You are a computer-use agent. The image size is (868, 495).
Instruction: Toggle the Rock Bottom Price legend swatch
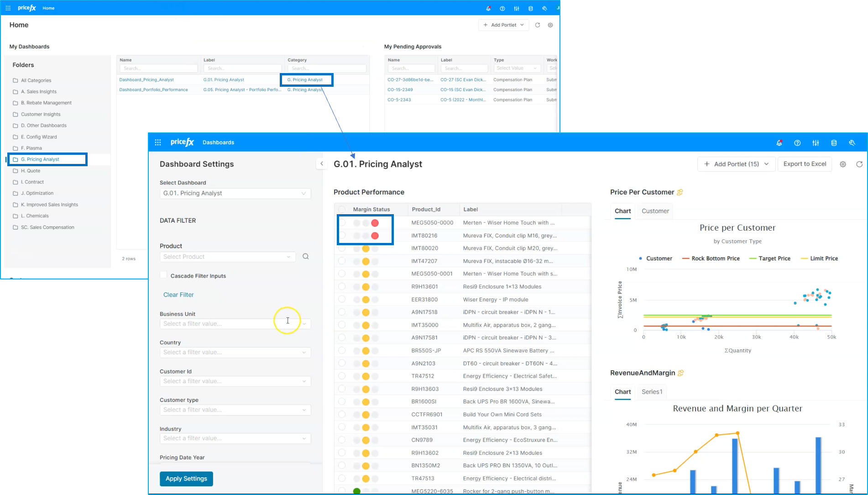[685, 258]
